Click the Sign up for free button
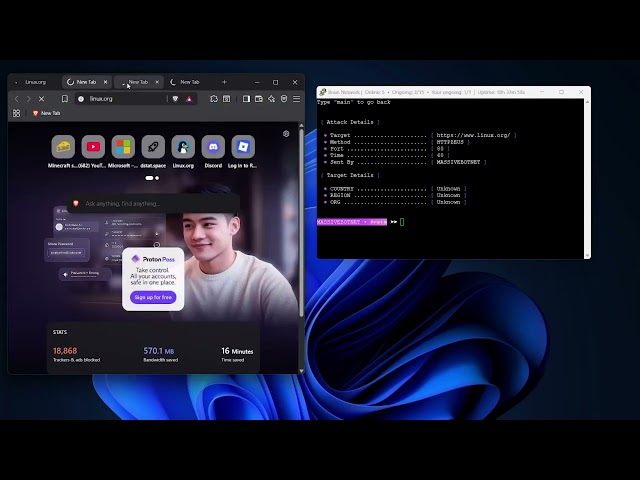 pyautogui.click(x=153, y=297)
